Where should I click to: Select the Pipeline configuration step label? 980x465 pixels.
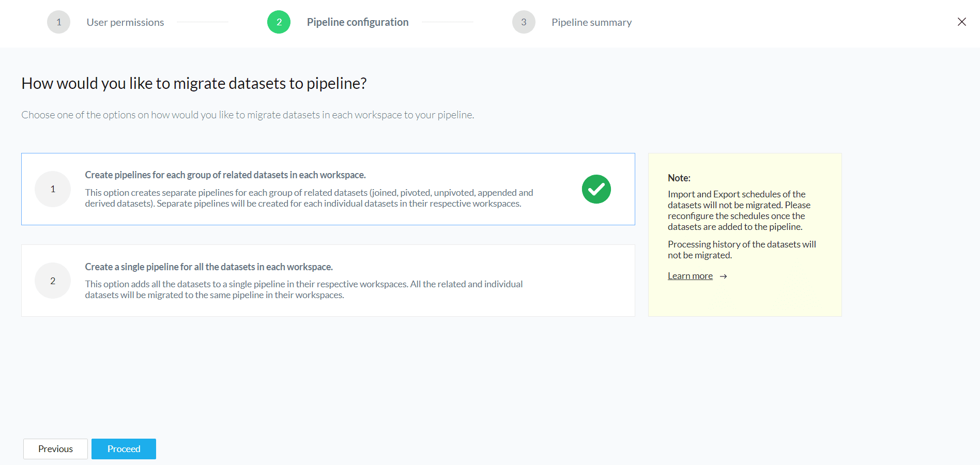pos(357,22)
